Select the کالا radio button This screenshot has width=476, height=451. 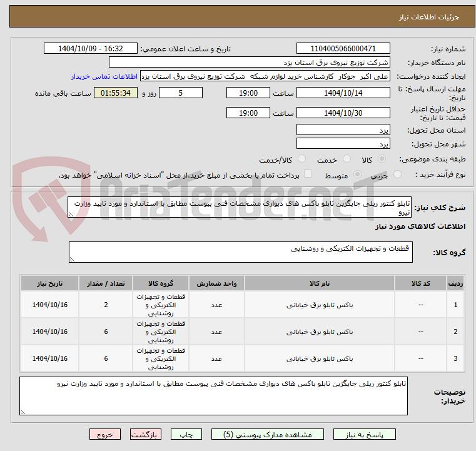(382, 159)
